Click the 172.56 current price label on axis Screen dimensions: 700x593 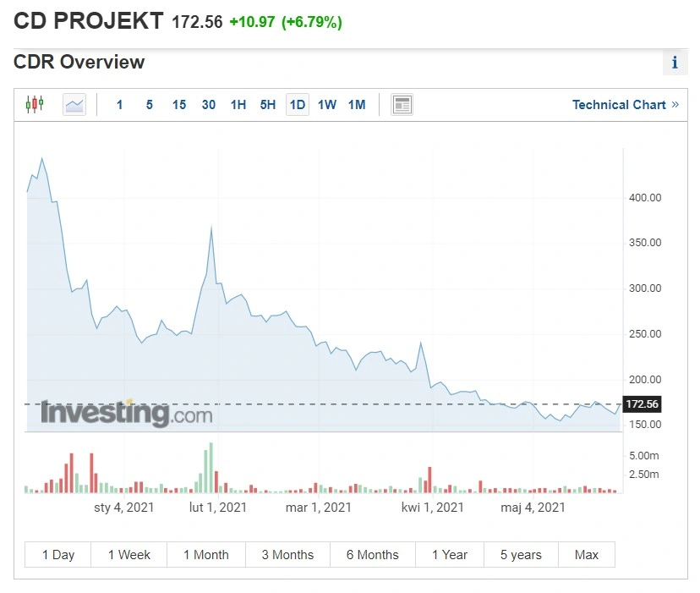[642, 404]
